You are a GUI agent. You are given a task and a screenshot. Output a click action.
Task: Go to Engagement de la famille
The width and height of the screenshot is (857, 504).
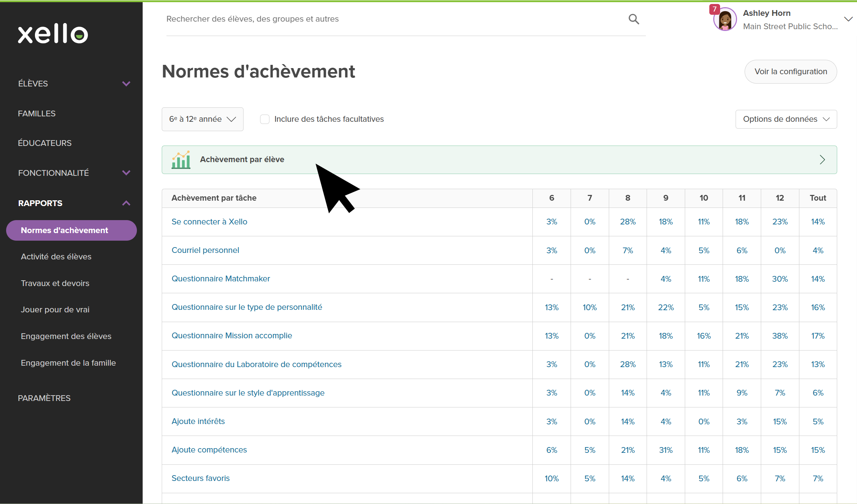pos(68,363)
